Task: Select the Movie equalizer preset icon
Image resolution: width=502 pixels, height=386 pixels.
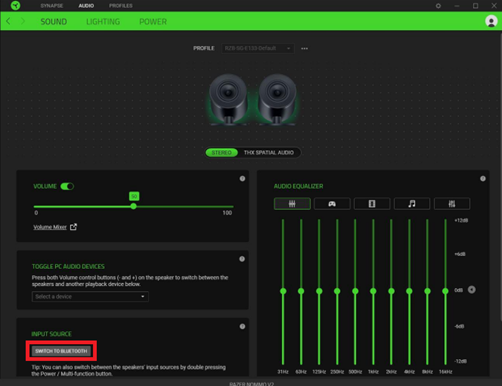Action: coord(372,204)
